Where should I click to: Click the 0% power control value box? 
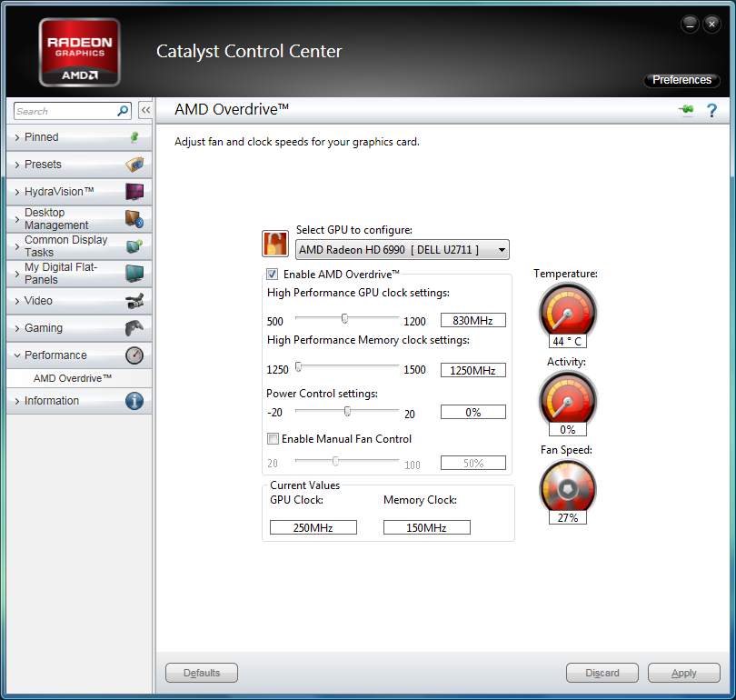point(473,412)
